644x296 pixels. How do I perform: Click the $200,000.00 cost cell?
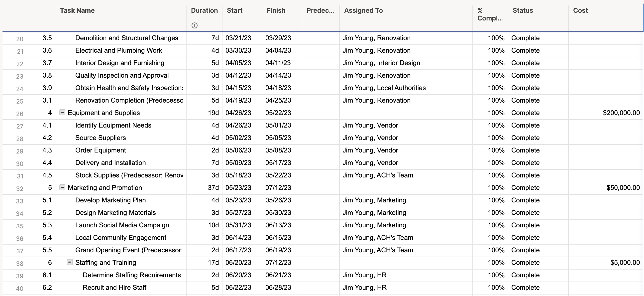coord(621,113)
